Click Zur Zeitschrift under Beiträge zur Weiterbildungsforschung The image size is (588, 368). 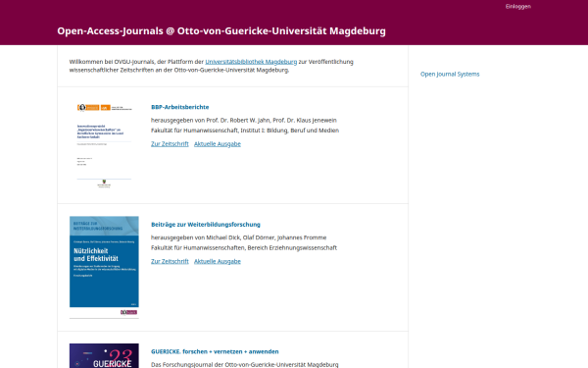170,261
